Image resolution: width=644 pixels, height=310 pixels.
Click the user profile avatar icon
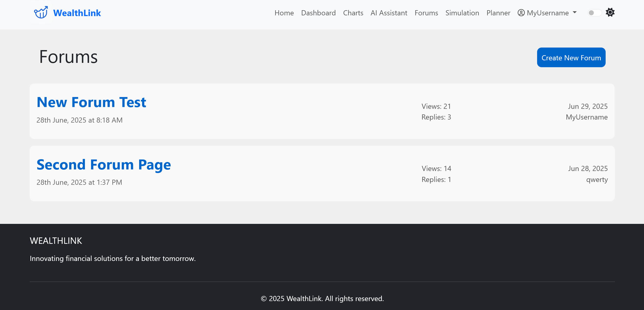coord(521,13)
